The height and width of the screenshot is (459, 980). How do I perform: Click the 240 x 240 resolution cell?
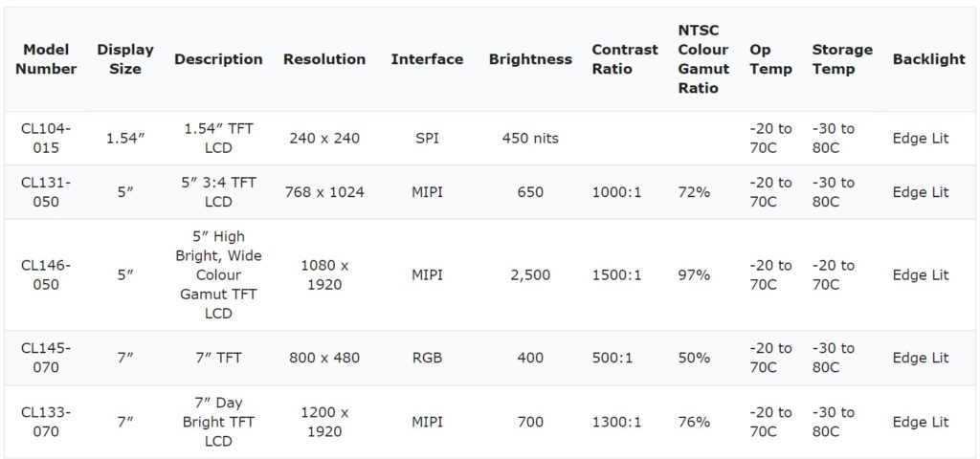323,139
